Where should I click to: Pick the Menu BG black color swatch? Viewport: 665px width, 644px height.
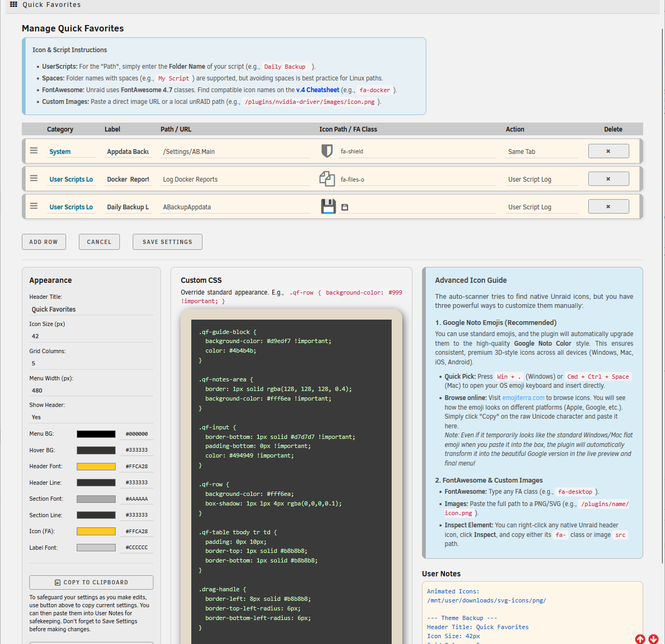[x=96, y=434]
